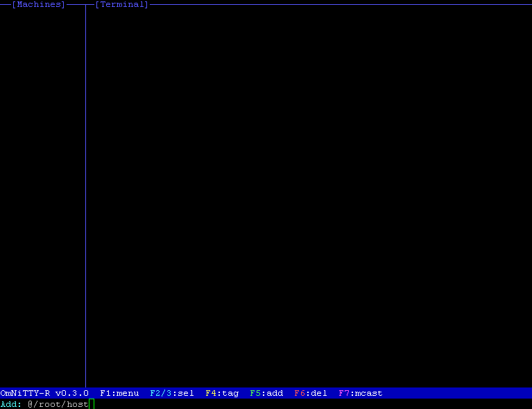Open the F1:menu option

coord(119,393)
